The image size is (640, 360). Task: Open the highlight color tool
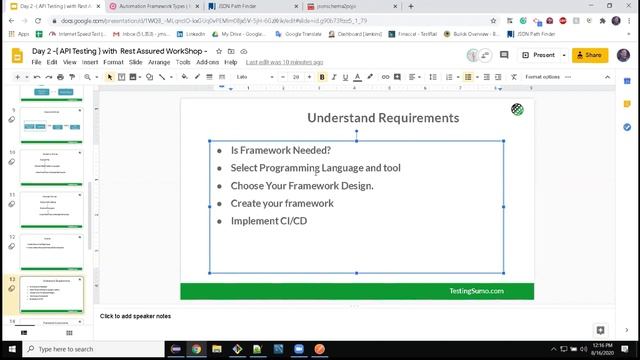tap(370, 77)
